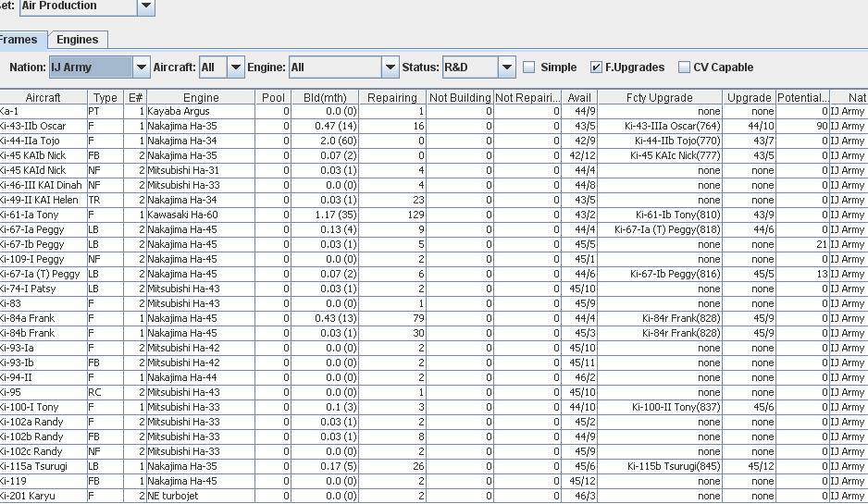Click the Fcty Upgrade column header
The image size is (868, 504).
[659, 97]
